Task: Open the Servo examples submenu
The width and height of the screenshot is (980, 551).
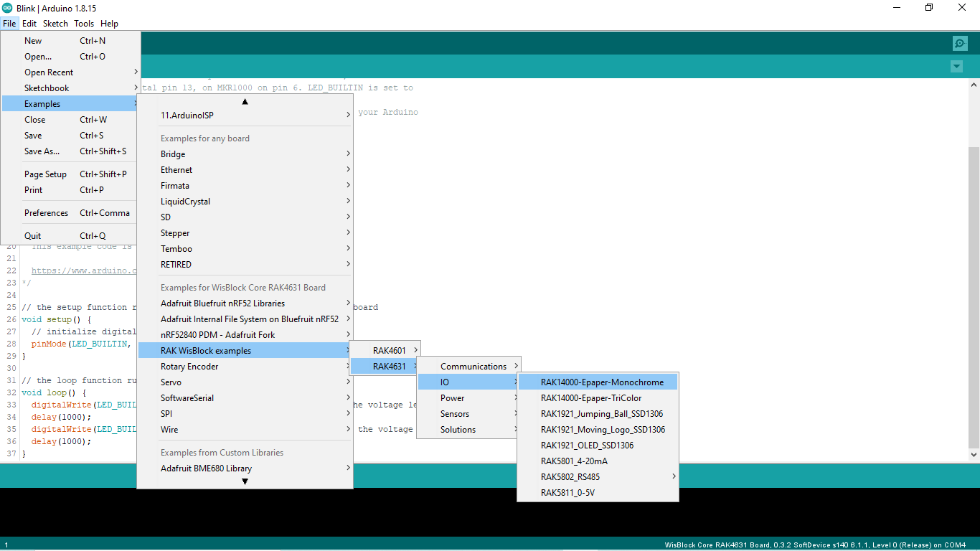Action: (245, 382)
